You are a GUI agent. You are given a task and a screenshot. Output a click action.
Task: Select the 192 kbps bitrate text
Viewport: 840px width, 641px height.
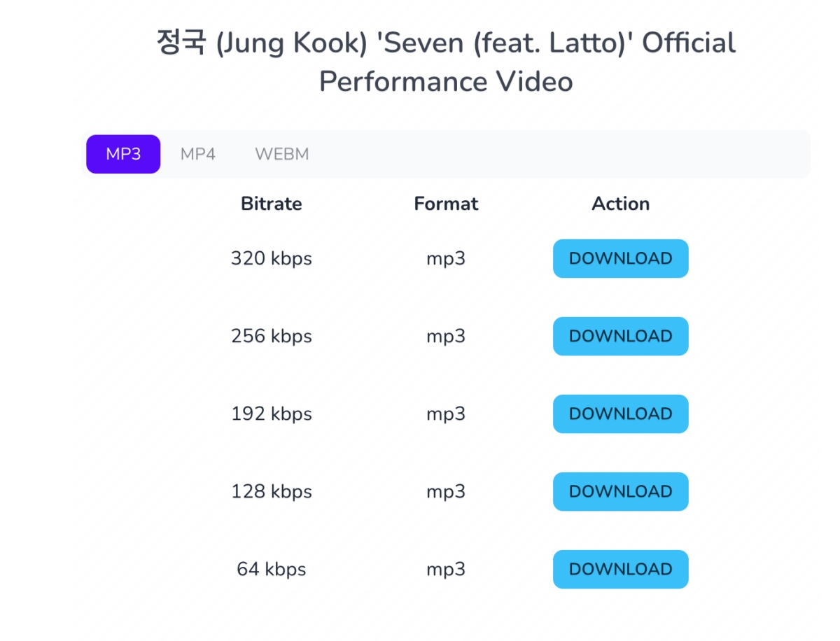[272, 414]
